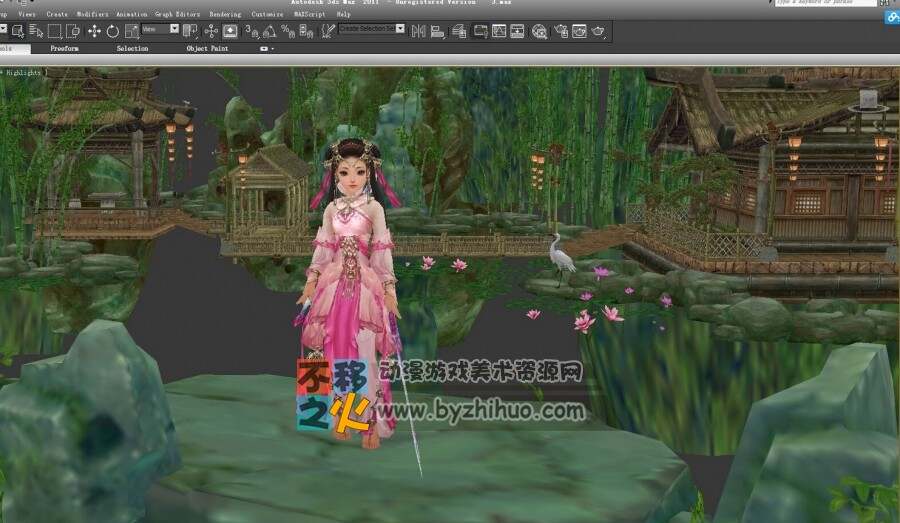This screenshot has width=900, height=523.
Task: Toggle Angle Snap
Action: coord(269,31)
